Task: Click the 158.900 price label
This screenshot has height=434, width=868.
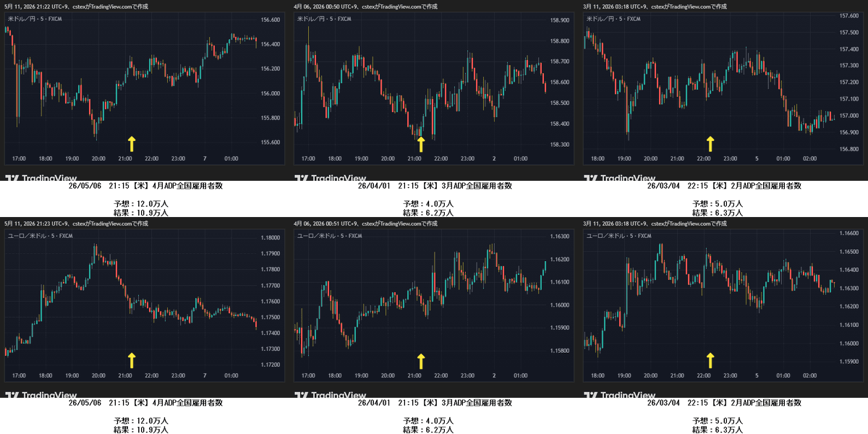Action: point(561,20)
